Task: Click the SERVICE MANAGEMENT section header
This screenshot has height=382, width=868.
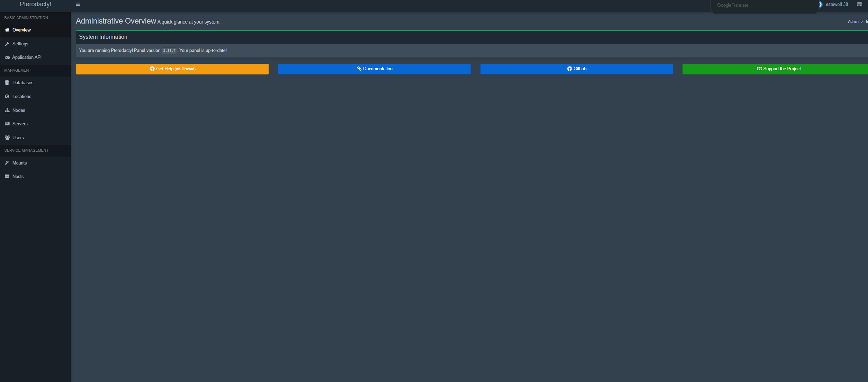Action: coord(26,150)
